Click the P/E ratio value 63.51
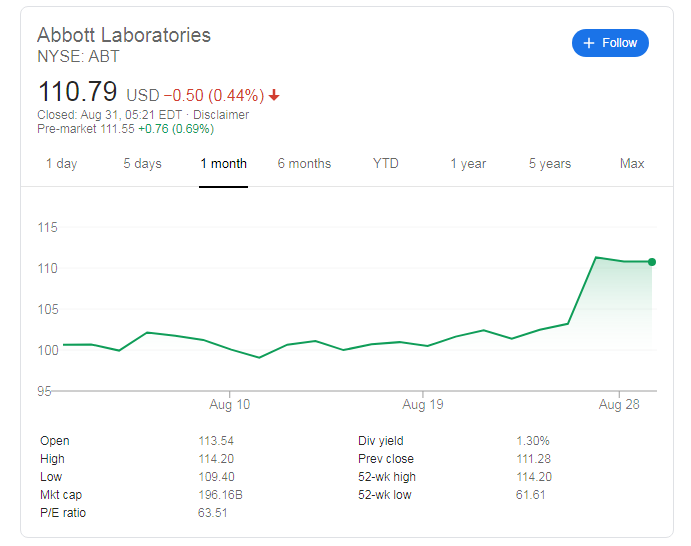The height and width of the screenshot is (546, 691). [213, 513]
